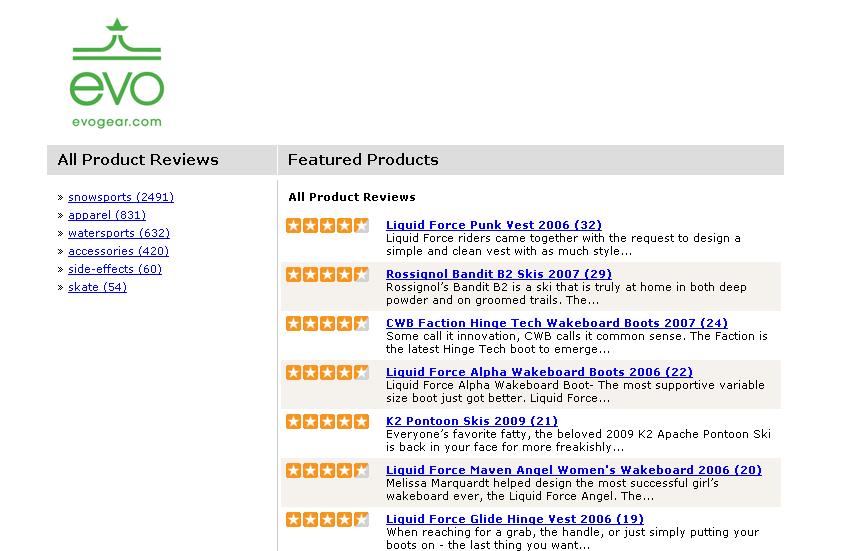Click star rating beside K2 Pontoon Skis
This screenshot has width=842, height=551.
[x=327, y=422]
